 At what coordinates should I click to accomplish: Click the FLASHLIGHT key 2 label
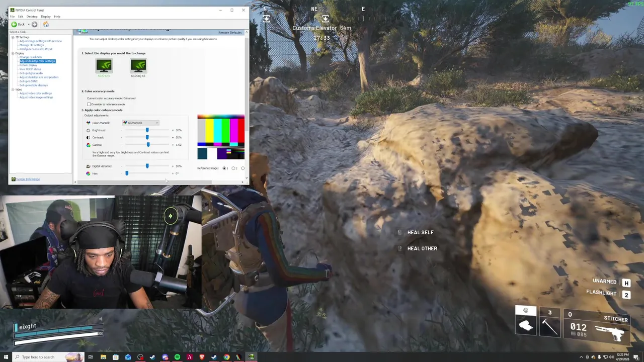tap(626, 295)
